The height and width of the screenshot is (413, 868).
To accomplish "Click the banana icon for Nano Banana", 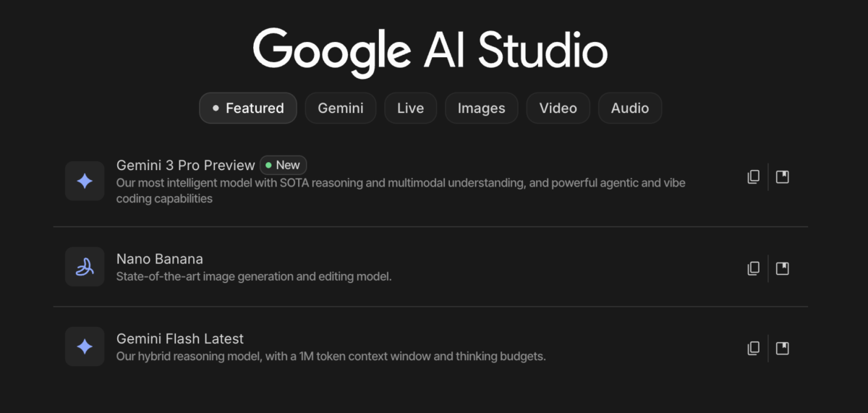I will (x=85, y=267).
